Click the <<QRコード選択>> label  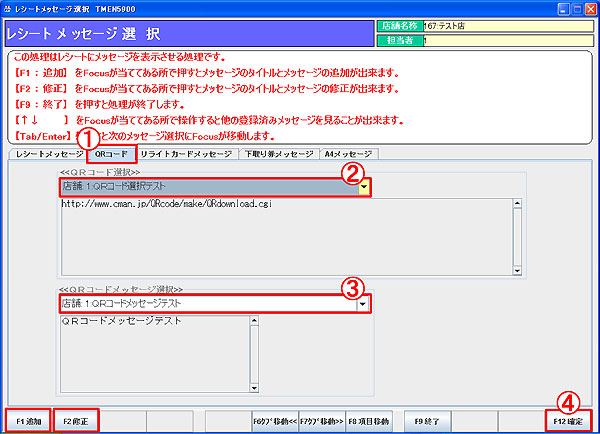[x=100, y=173]
